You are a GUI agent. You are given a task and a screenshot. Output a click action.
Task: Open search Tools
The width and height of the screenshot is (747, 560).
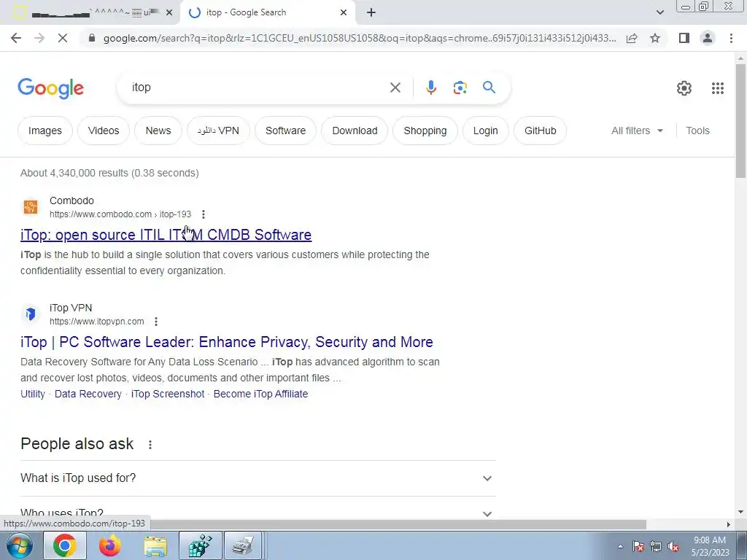point(697,131)
